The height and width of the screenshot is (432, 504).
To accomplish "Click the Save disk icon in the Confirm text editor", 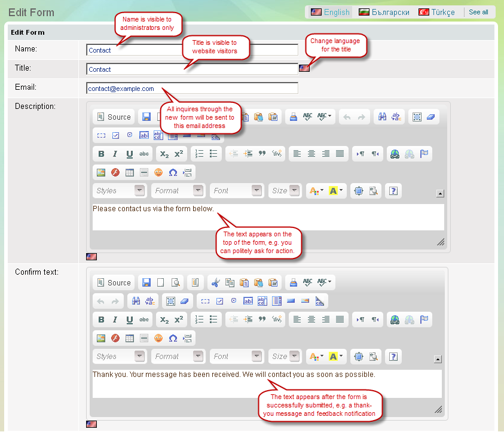I will 146,282.
